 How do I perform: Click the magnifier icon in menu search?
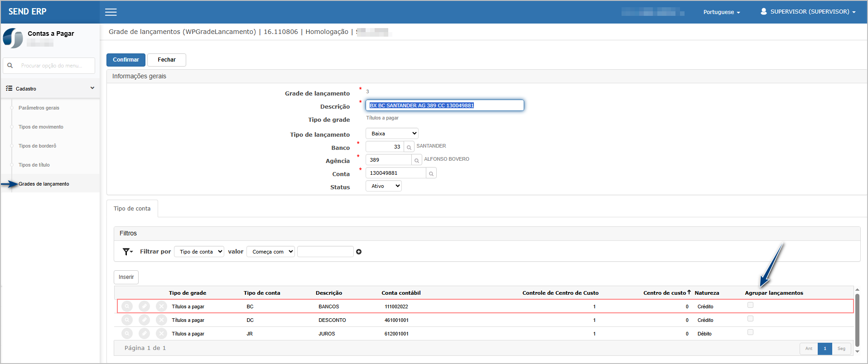tap(10, 66)
